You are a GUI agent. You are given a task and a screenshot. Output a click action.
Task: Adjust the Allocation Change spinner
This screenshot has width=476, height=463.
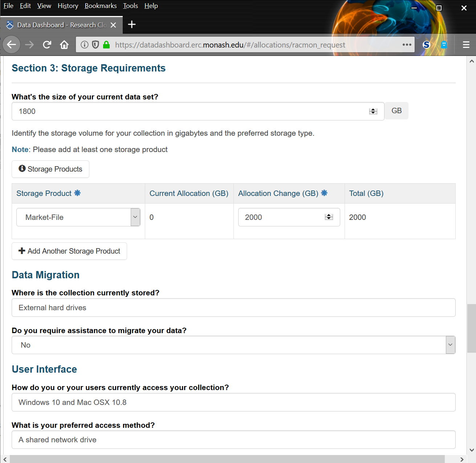[x=329, y=217]
